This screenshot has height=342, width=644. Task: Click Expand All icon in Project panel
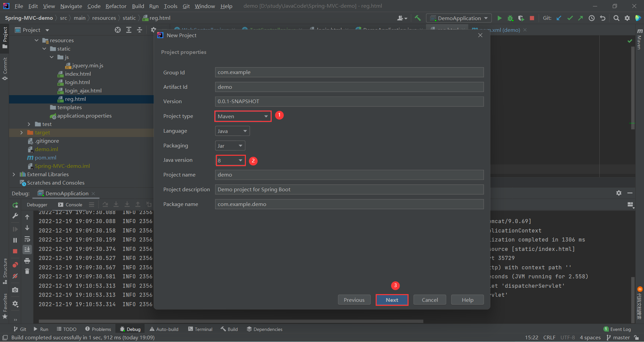129,30
